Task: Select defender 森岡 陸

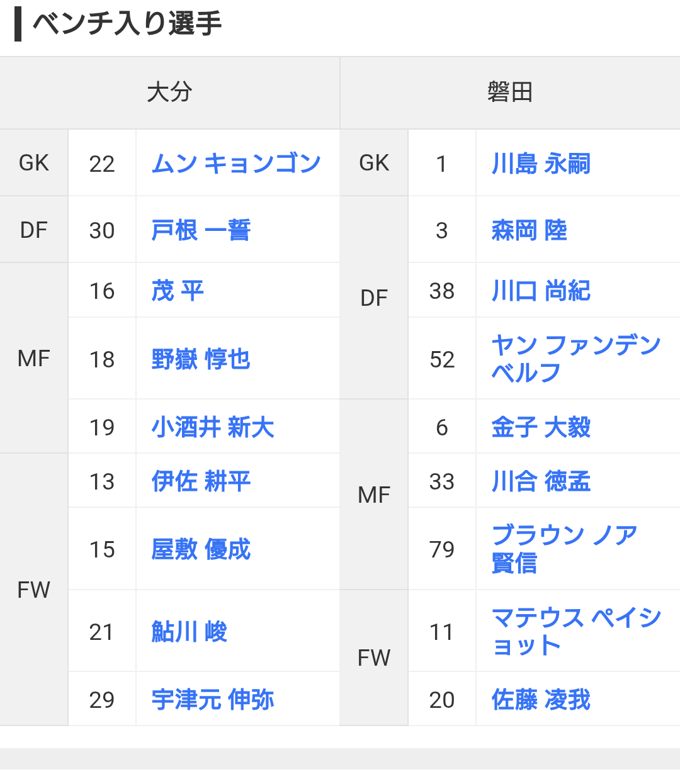Action: [x=529, y=230]
